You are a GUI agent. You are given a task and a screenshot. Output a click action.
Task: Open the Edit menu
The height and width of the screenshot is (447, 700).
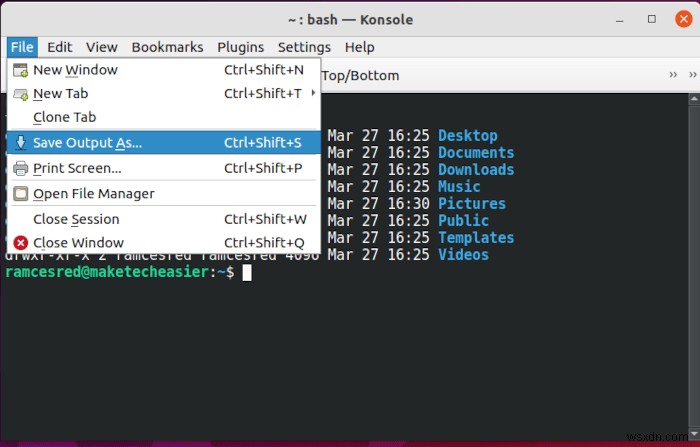(x=59, y=47)
